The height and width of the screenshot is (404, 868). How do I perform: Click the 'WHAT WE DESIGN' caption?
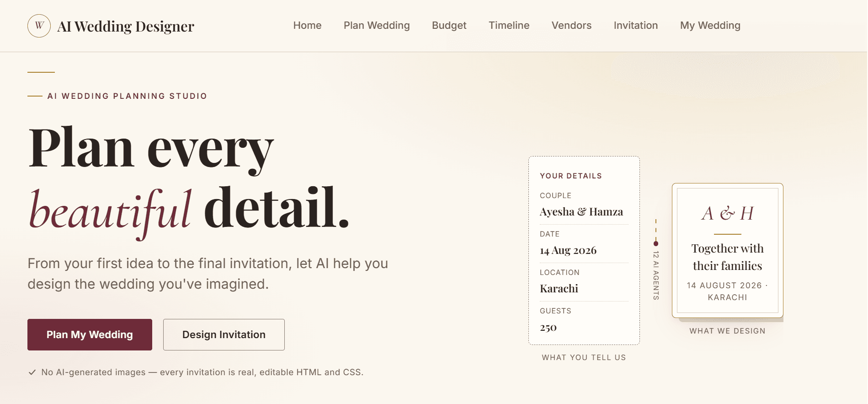[728, 331]
